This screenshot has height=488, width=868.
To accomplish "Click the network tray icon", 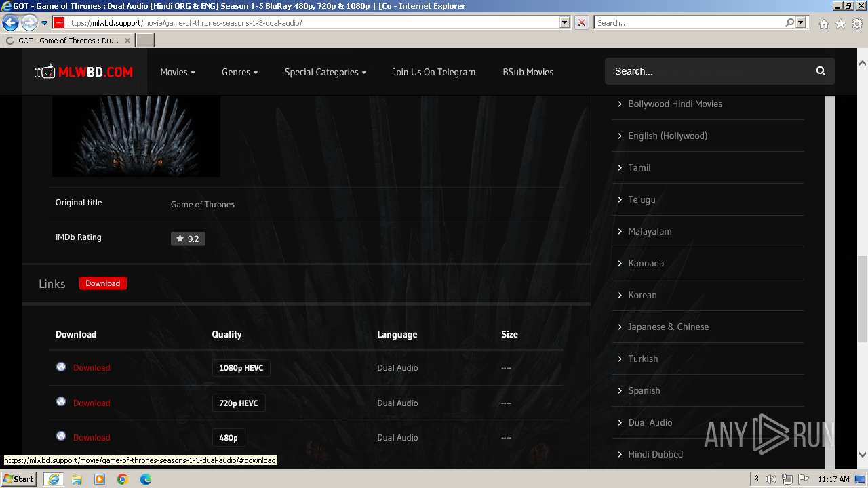I will (x=787, y=479).
